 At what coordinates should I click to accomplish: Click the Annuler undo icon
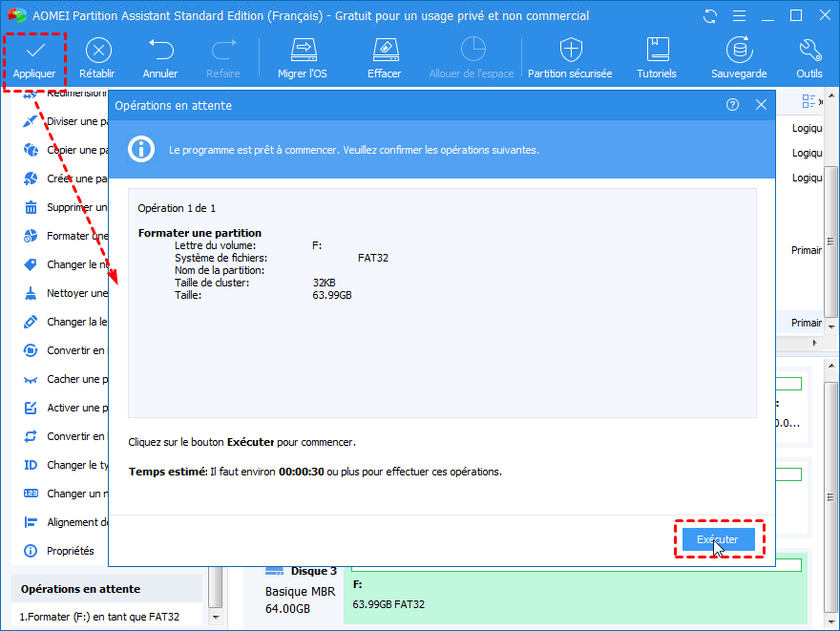160,50
